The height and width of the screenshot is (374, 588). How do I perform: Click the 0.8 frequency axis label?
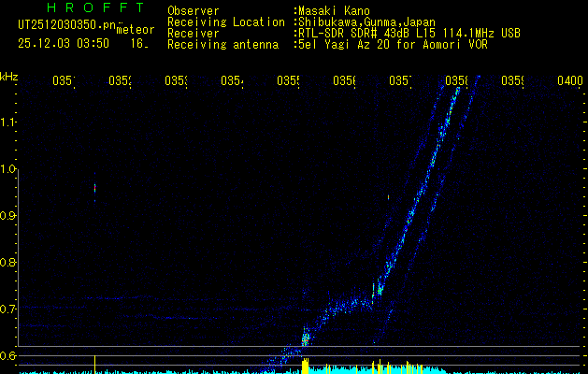click(x=9, y=263)
